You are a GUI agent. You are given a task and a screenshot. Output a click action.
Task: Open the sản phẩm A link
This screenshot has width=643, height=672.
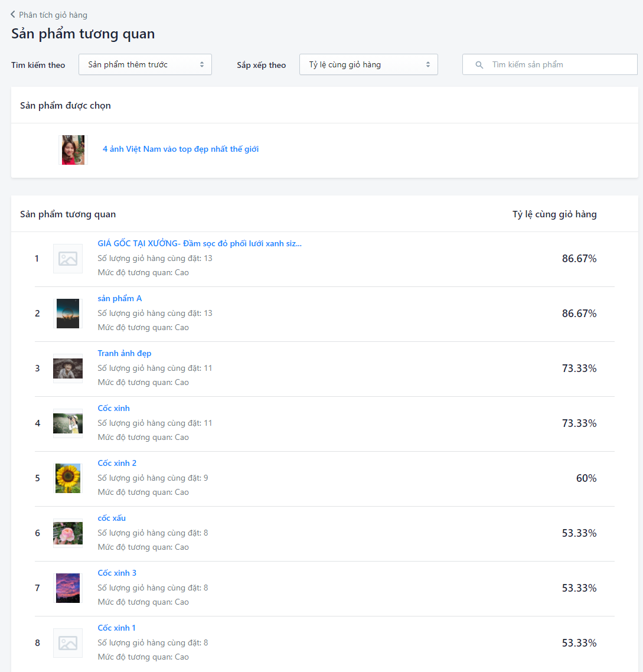(120, 298)
